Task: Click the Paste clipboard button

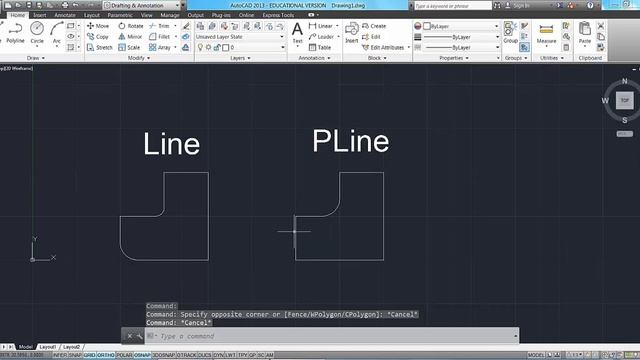Action: click(x=584, y=33)
